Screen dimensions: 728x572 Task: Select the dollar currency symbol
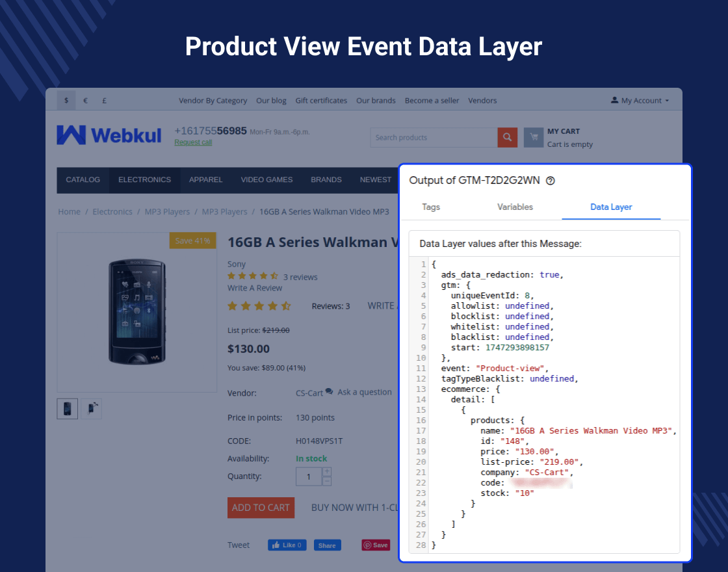coord(66,100)
